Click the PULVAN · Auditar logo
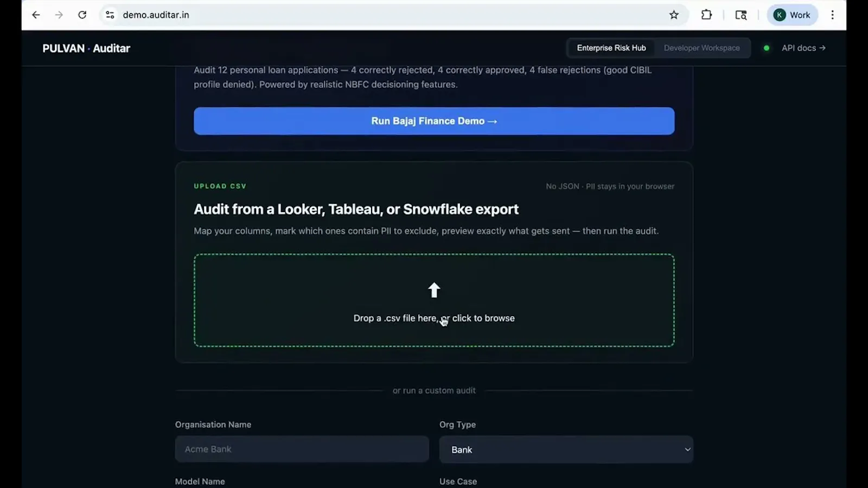The height and width of the screenshot is (488, 868). pos(86,48)
